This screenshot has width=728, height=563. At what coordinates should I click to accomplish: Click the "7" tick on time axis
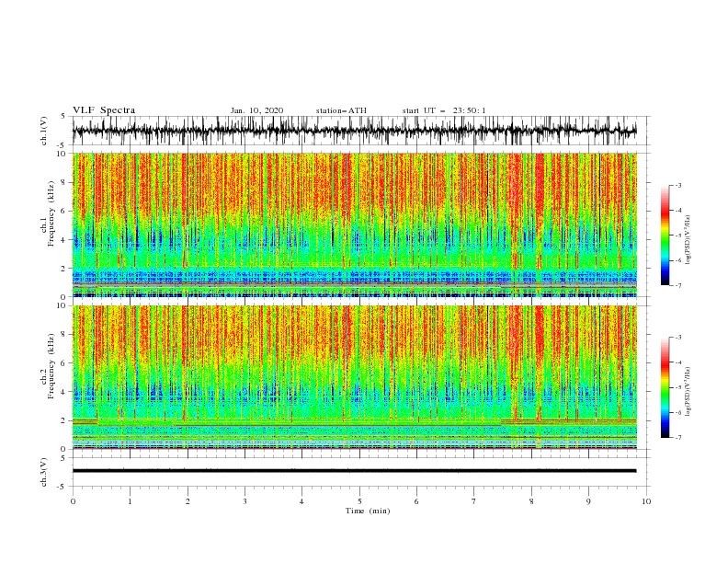[473, 501]
